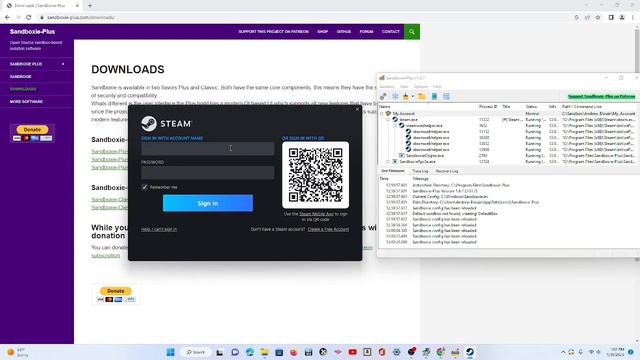Click the Steam account name input field

pyautogui.click(x=207, y=149)
